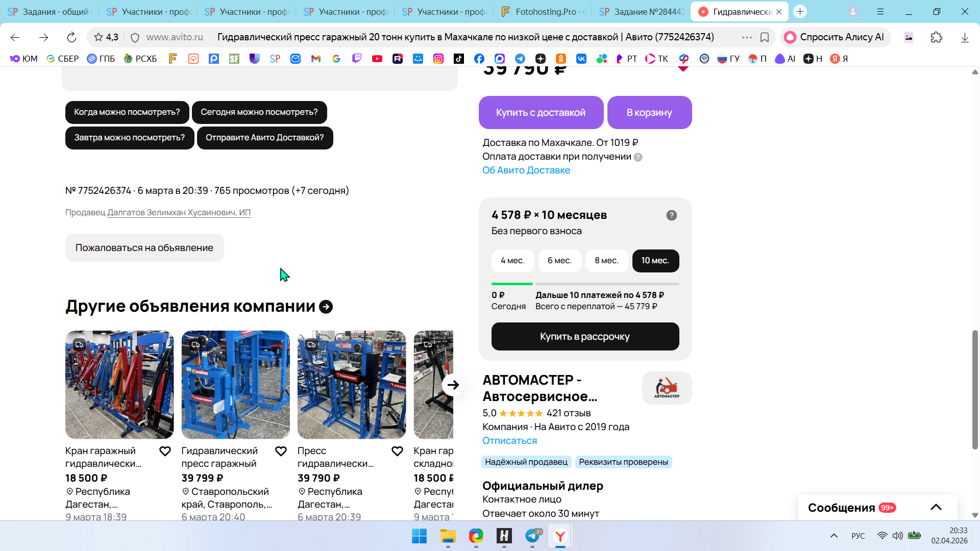Open the YouTube bookmark icon
The height and width of the screenshot is (551, 980).
[377, 59]
